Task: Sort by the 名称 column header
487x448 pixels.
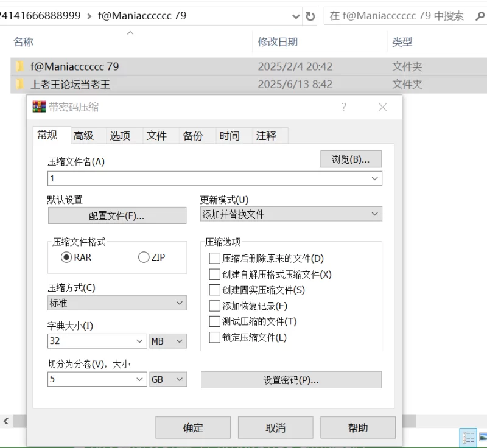Action: 23,41
